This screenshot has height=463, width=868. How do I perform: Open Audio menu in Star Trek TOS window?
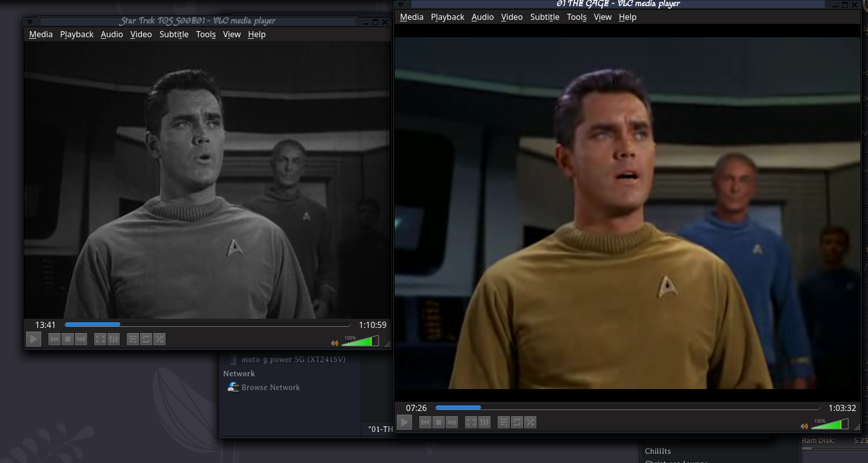112,34
